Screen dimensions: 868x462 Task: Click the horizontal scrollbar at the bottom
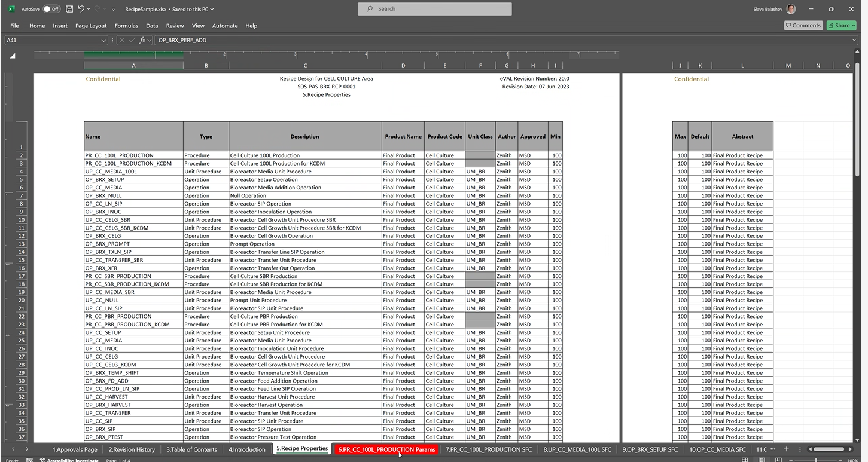pos(829,449)
